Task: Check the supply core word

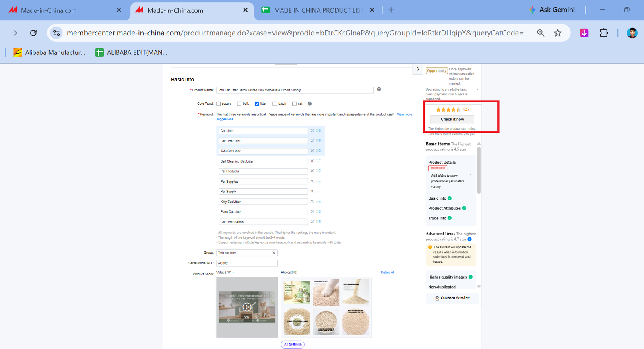Action: click(x=219, y=104)
